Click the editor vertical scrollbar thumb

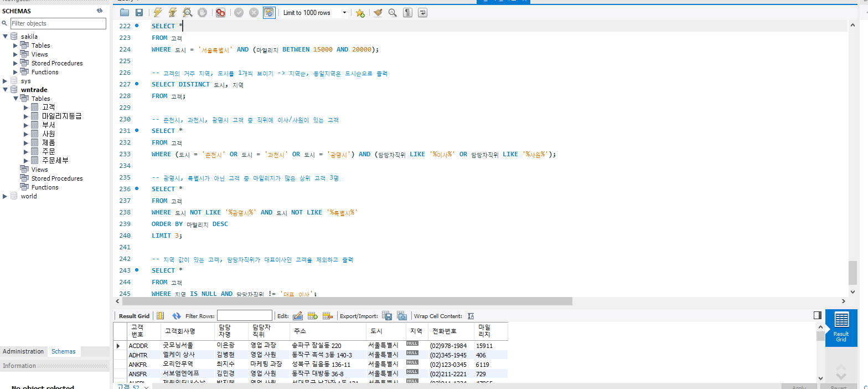[852, 272]
